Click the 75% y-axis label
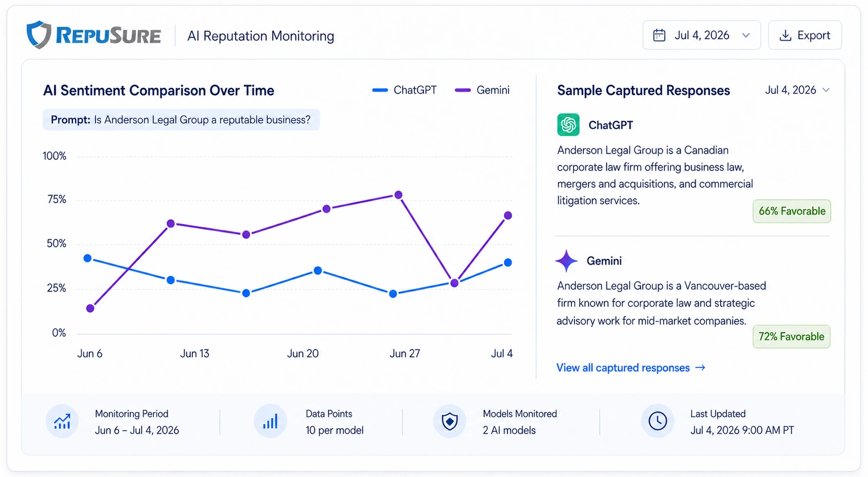Viewport: 868px width, 477px height. 57,200
